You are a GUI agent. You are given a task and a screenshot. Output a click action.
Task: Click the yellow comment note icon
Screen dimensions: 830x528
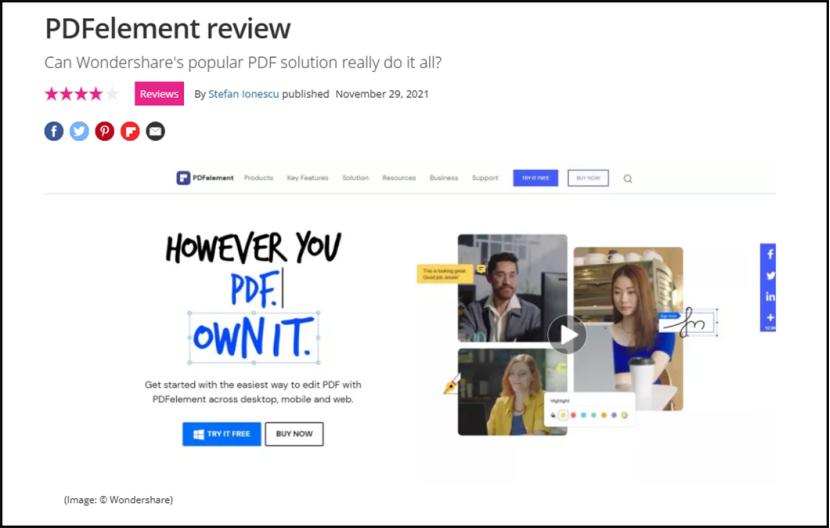click(x=481, y=269)
